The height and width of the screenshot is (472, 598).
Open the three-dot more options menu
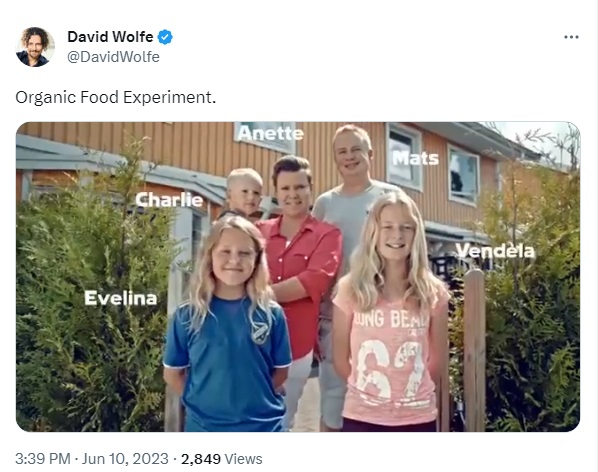coord(571,37)
